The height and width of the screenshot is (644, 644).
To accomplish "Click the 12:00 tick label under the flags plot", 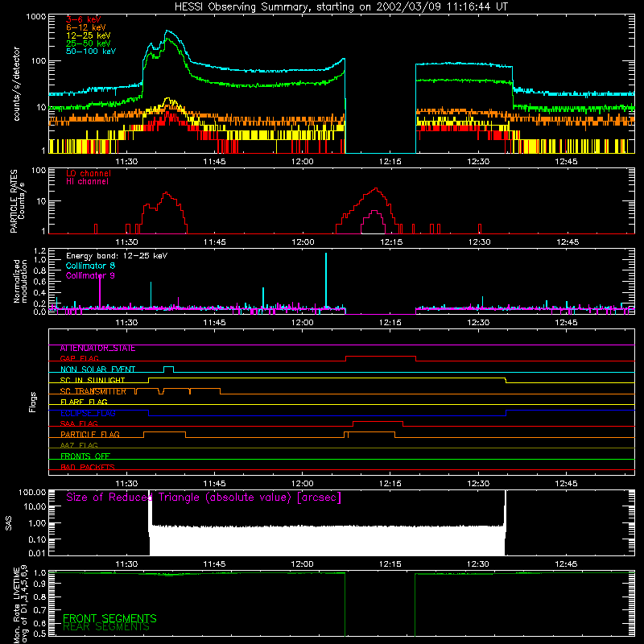I will 303,484.
